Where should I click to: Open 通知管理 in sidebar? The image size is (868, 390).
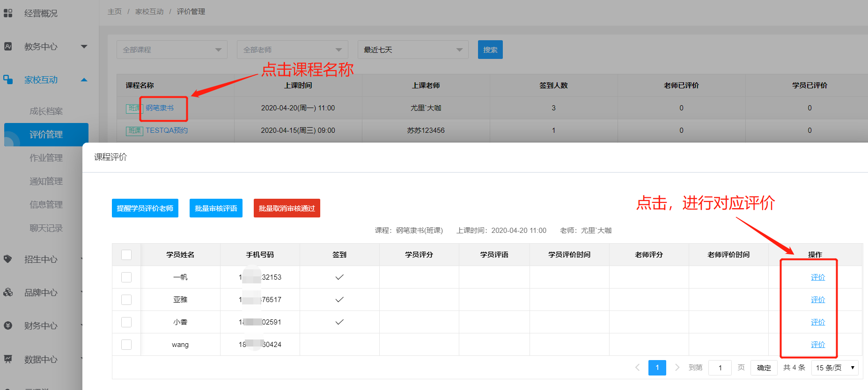[46, 181]
